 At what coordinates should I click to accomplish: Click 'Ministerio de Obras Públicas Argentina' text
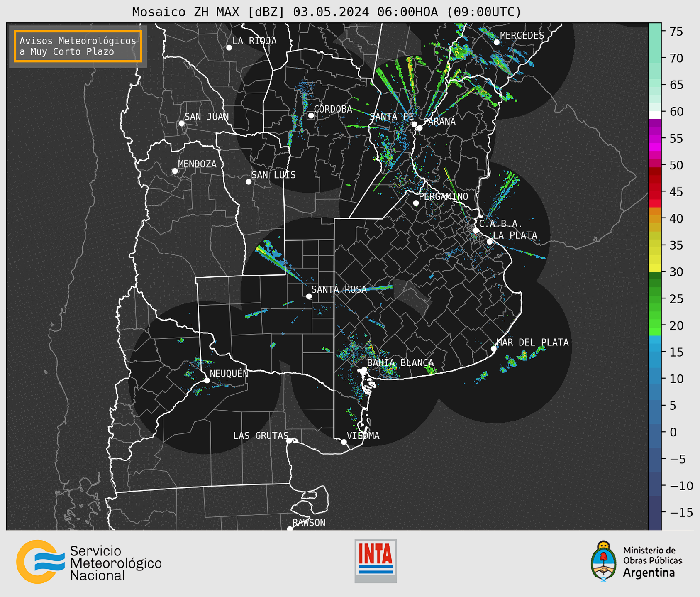652,562
